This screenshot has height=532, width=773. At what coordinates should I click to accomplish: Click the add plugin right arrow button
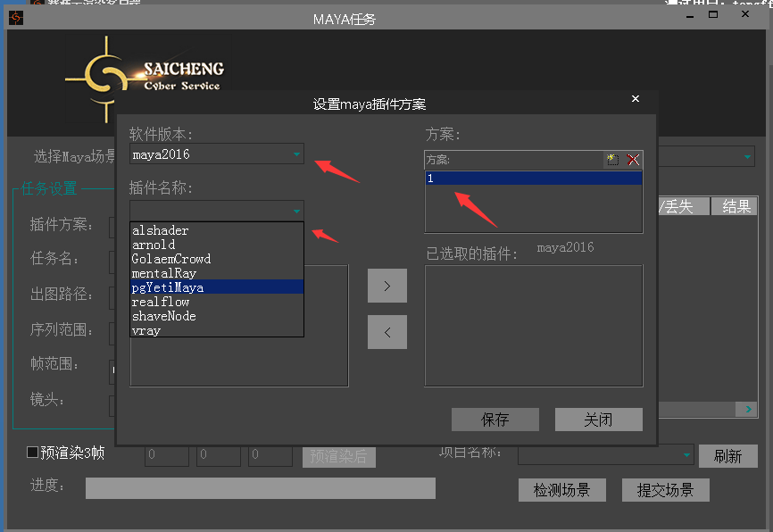pyautogui.click(x=386, y=286)
